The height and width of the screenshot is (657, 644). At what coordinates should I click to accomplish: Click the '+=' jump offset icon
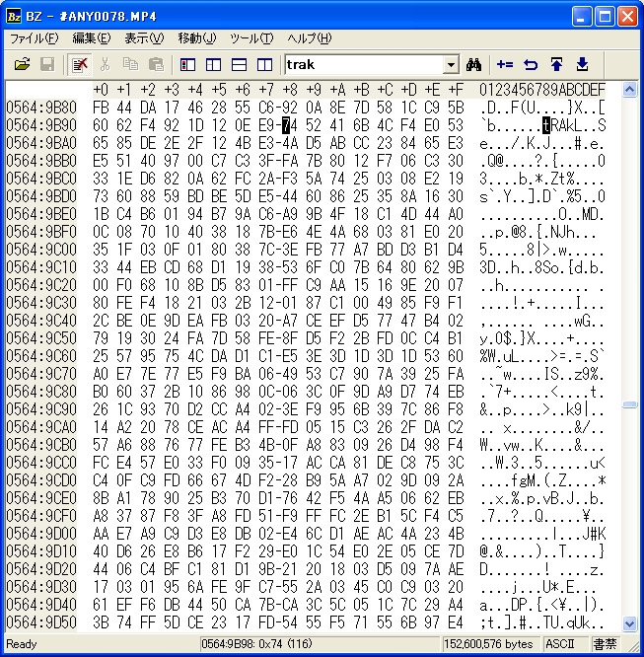pos(505,64)
